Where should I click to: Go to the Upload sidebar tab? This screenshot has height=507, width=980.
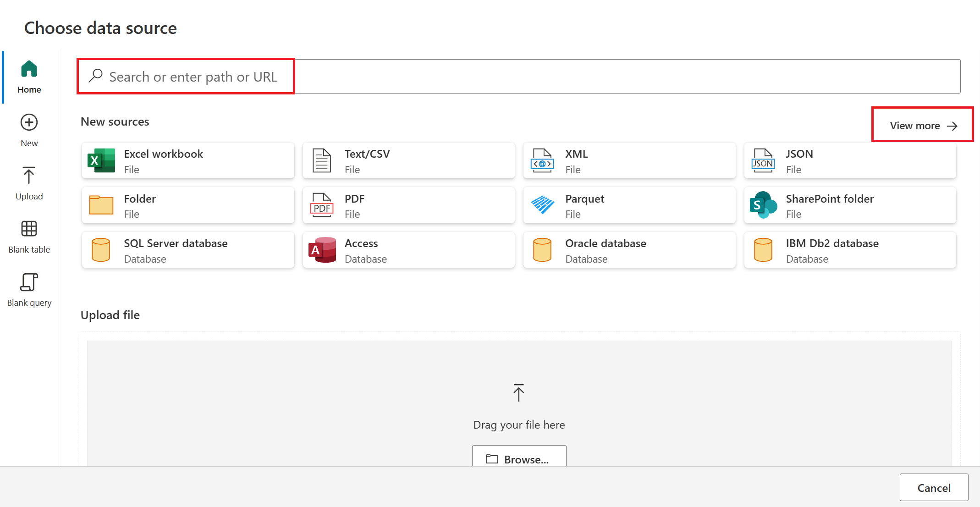29,183
